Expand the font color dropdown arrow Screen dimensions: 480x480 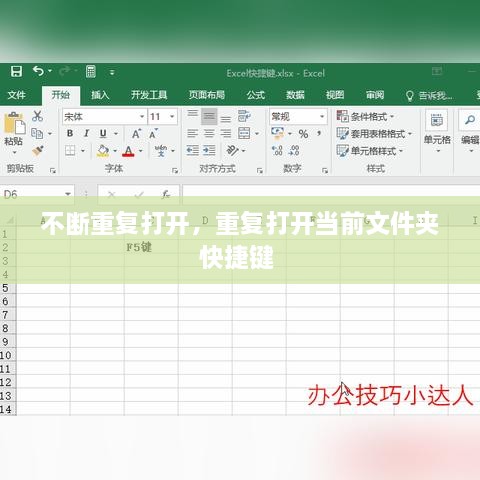[141, 151]
